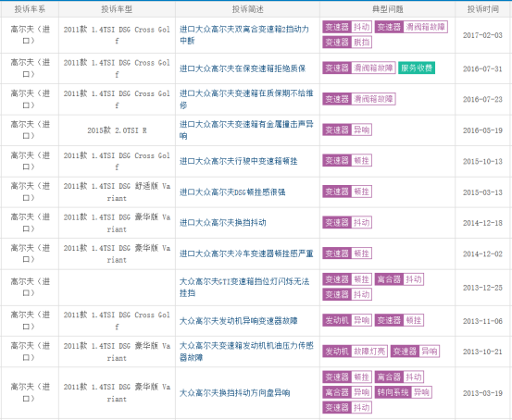
Task: Open complaint 进口大众高尔夫DSG顿挫感很强
Action: point(232,191)
